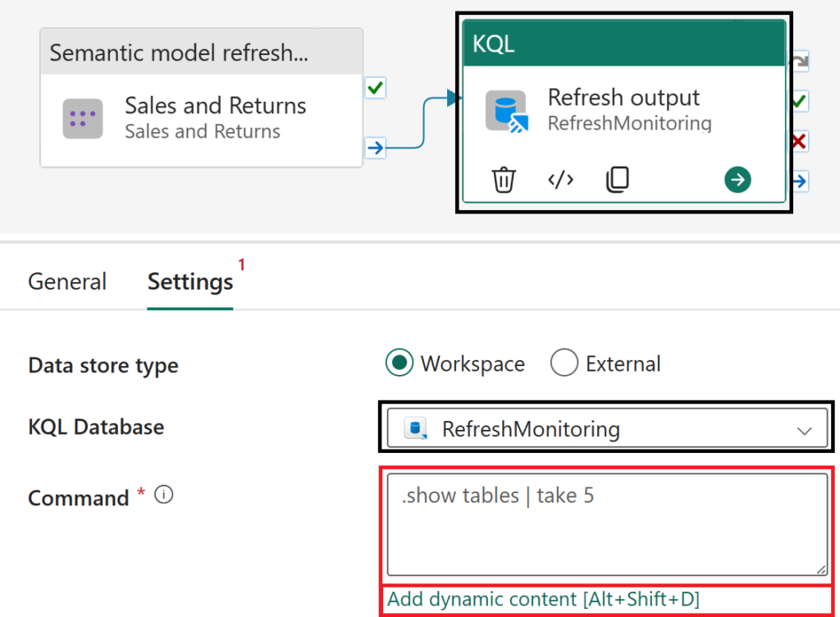Select the green KQL activity header
The image size is (840, 617).
(x=623, y=43)
